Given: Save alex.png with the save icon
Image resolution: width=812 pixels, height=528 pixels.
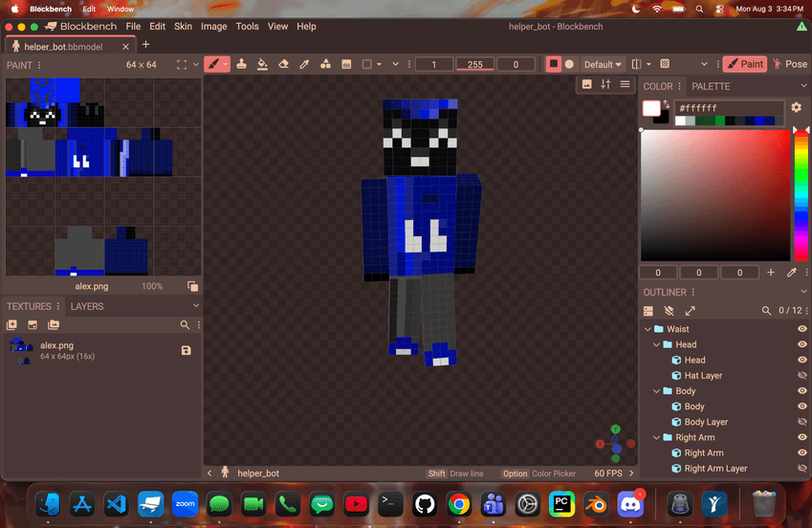Looking at the screenshot, I should click(187, 350).
